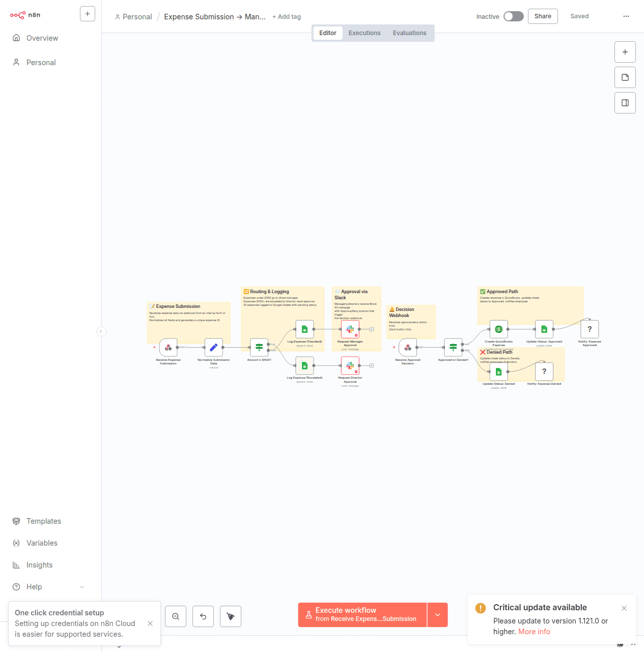Open the Insights section in sidebar
Viewport: 644px width, 652px height.
tap(39, 565)
